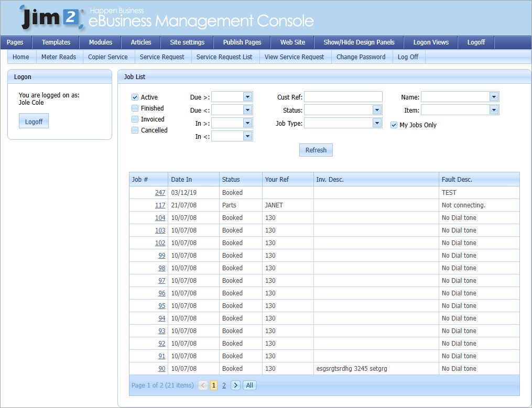Image resolution: width=532 pixels, height=408 pixels.
Task: Open the Status filter dropdown
Action: click(377, 110)
